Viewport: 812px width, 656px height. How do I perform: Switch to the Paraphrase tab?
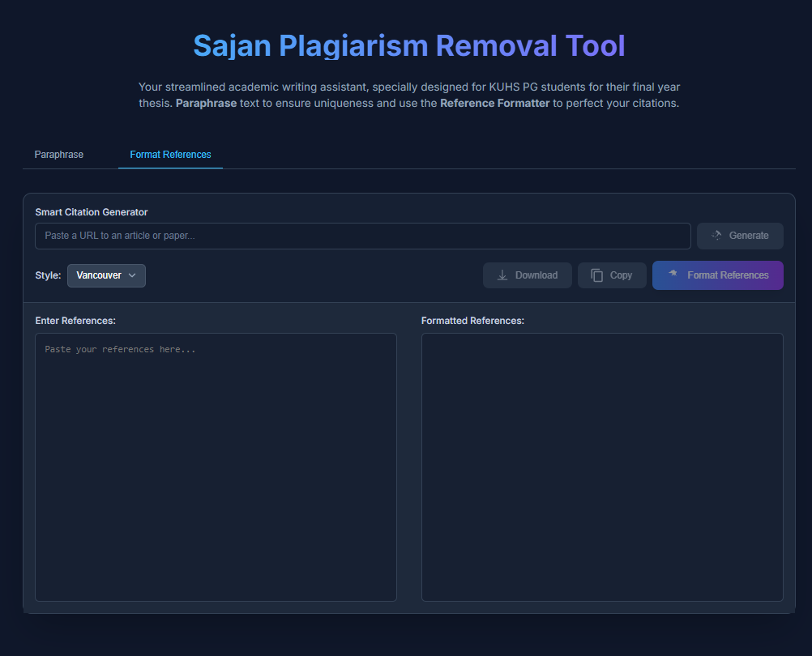[x=59, y=155]
